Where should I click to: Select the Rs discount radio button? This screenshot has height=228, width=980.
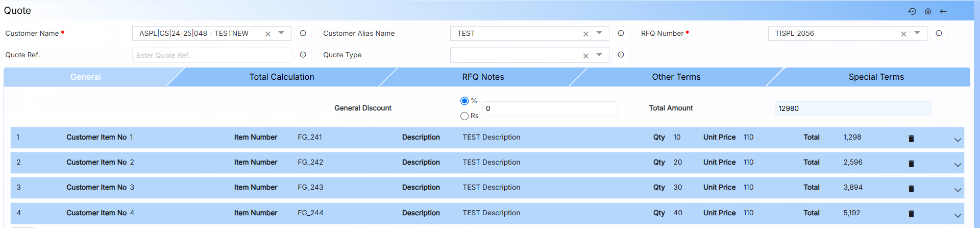pos(464,116)
